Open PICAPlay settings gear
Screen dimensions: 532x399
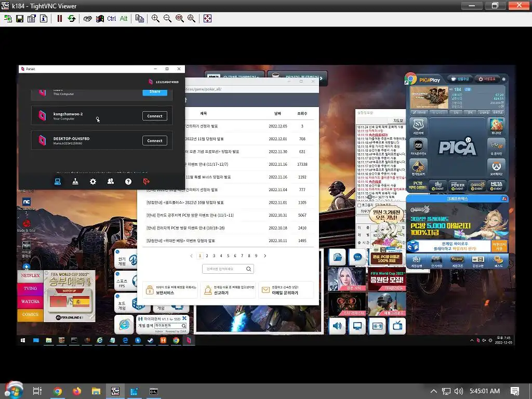point(504,79)
